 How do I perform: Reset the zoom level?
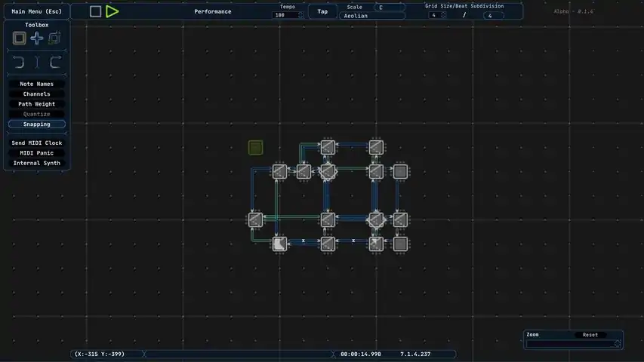[590, 335]
